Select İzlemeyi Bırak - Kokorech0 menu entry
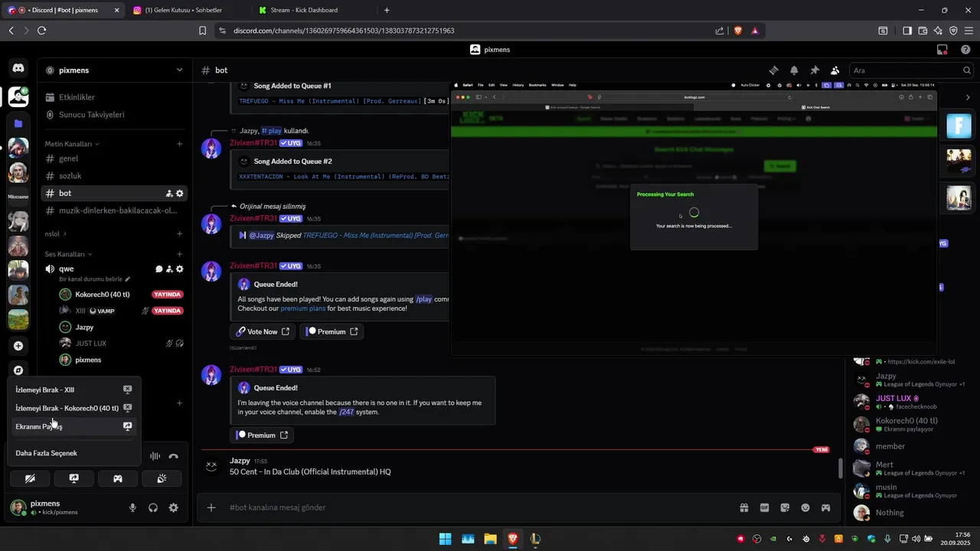 pyautogui.click(x=73, y=408)
